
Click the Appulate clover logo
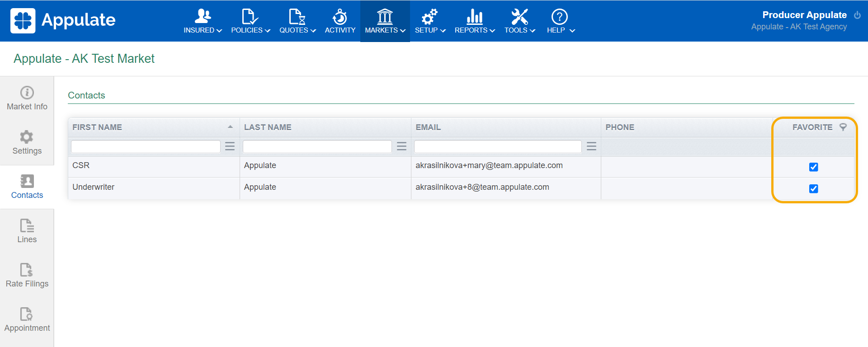click(x=23, y=21)
